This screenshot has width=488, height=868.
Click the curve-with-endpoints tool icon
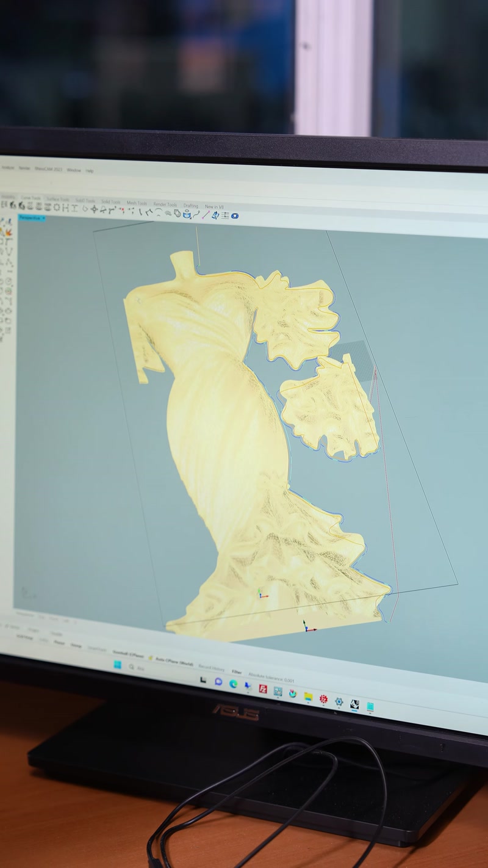tap(196, 214)
